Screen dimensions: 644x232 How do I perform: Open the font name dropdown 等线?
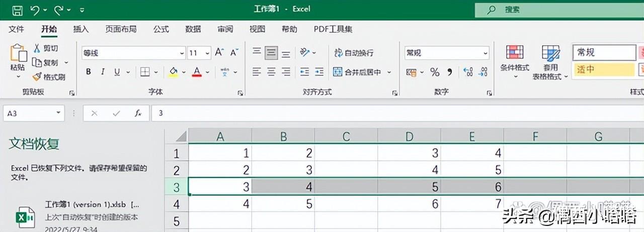(x=134, y=53)
